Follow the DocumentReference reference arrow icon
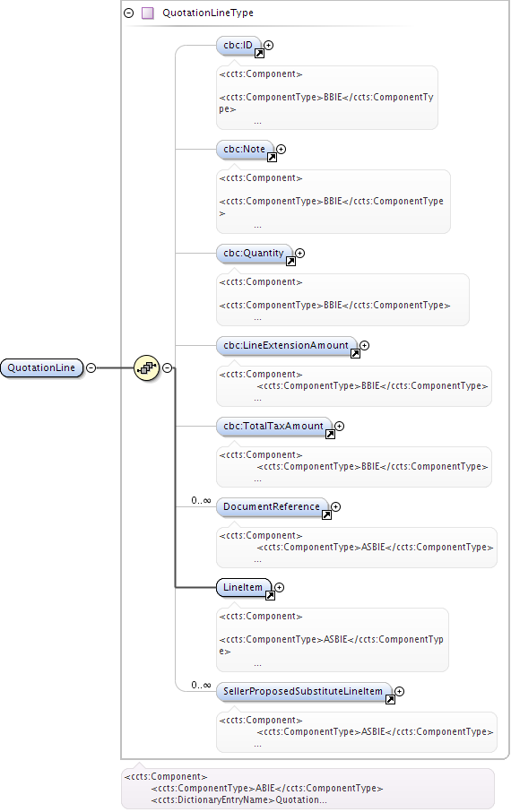The width and height of the screenshot is (511, 812). coord(326,515)
